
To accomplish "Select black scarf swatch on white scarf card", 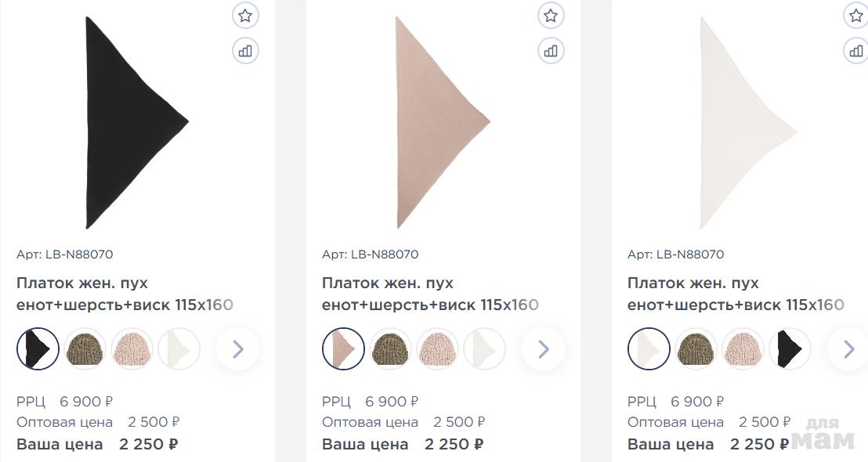I will coord(790,349).
